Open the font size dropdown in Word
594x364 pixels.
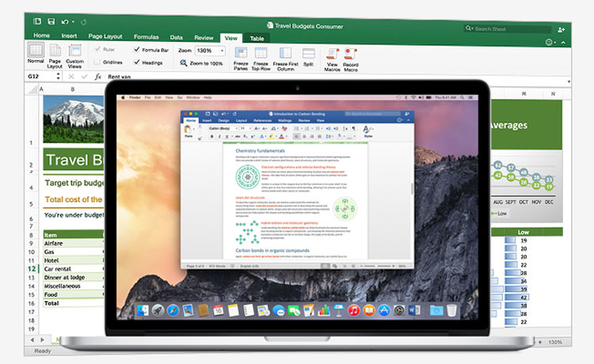point(250,129)
